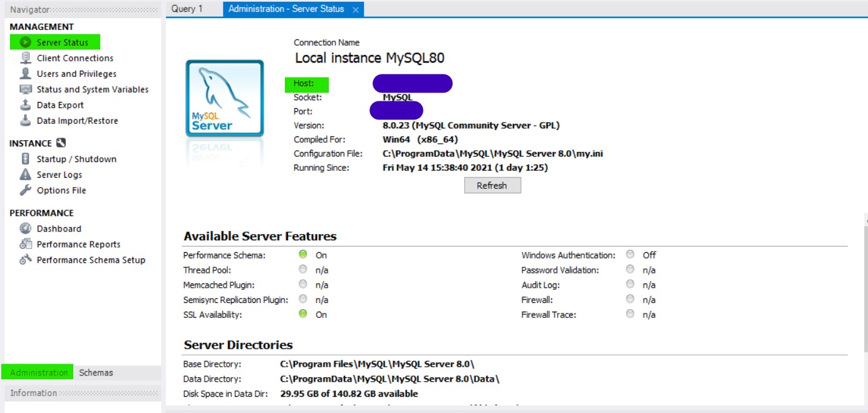Viewport: 868px width, 413px height.
Task: Click the Local instance MySQL80 connection name
Action: click(x=369, y=58)
